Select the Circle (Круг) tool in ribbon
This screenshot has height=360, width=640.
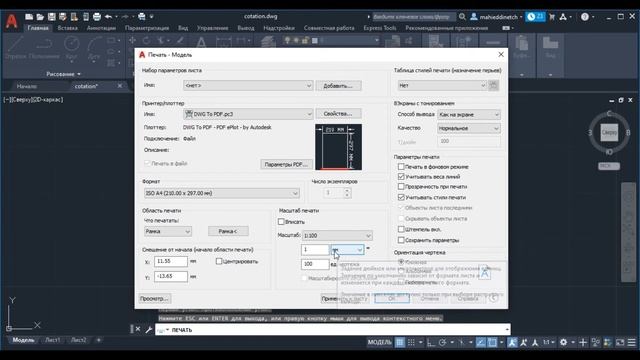coord(72,48)
